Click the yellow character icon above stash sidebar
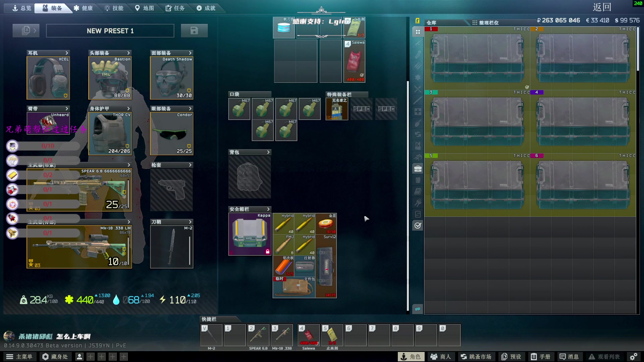This screenshot has width=644, height=362. point(418,21)
